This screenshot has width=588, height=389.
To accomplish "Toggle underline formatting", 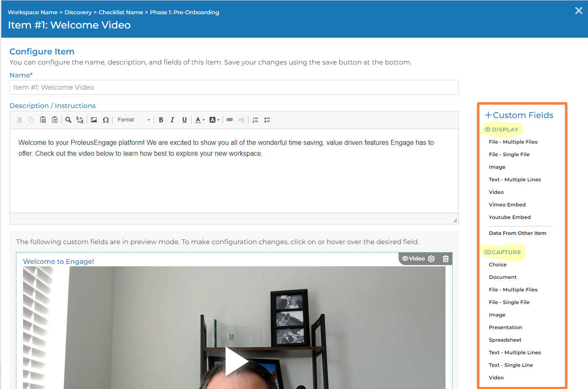I will pos(184,120).
